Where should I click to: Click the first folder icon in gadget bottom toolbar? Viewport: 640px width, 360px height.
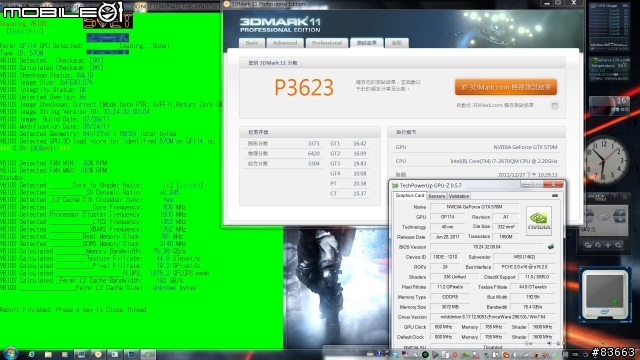(588, 245)
